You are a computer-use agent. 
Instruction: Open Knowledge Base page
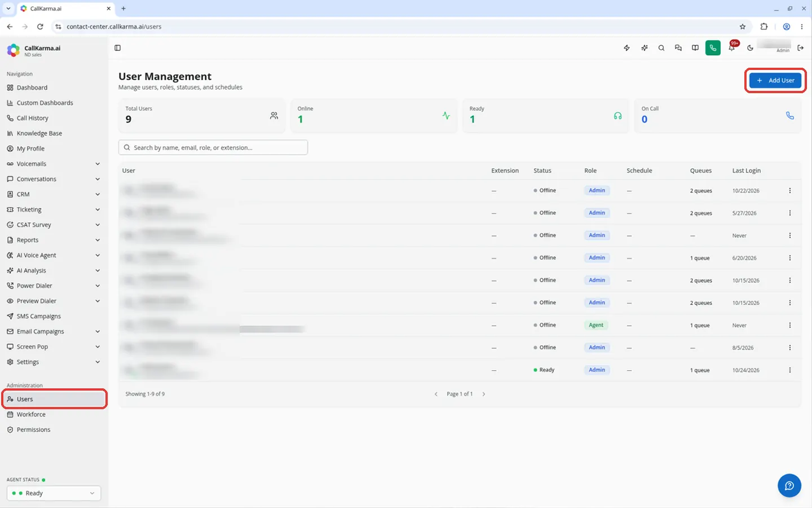click(54, 133)
